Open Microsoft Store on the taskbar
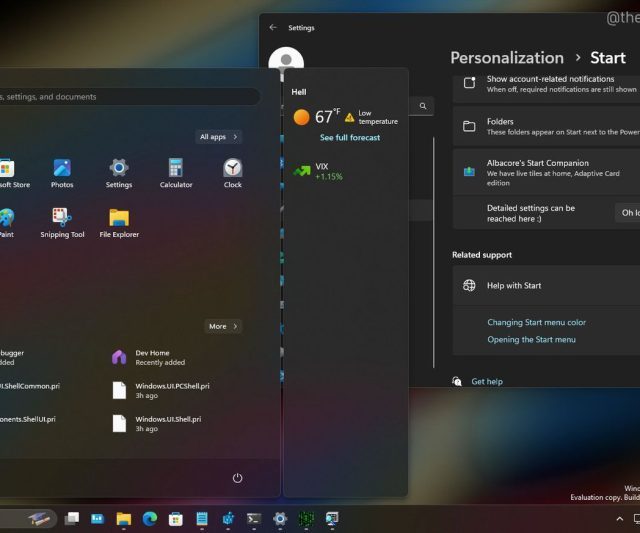Image resolution: width=640 pixels, height=533 pixels. click(176, 519)
